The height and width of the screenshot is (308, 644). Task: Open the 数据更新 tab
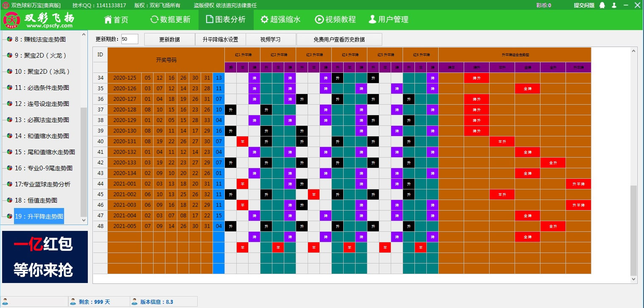(170, 19)
